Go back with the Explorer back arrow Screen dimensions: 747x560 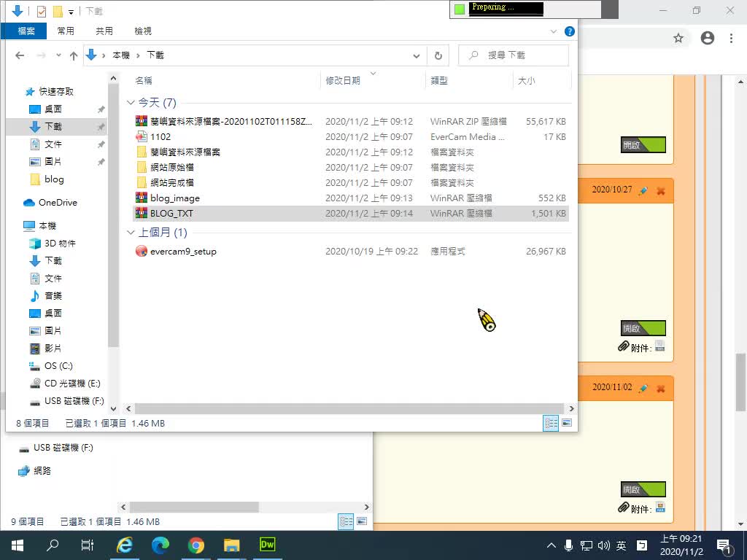point(20,55)
